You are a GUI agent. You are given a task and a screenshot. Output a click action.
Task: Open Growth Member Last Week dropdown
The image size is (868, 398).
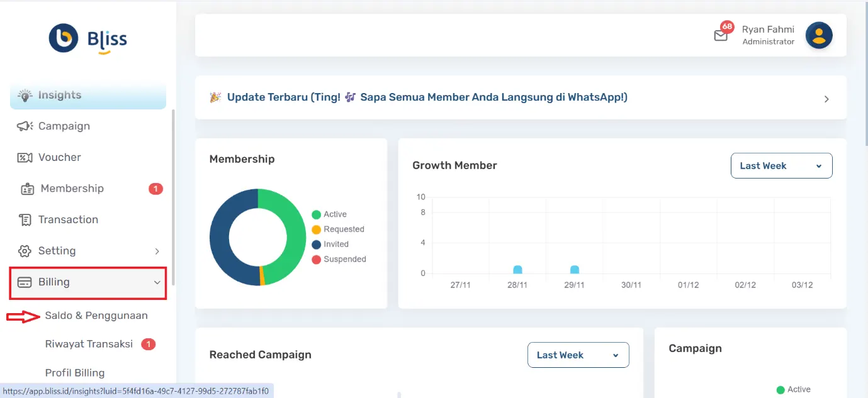(781, 166)
